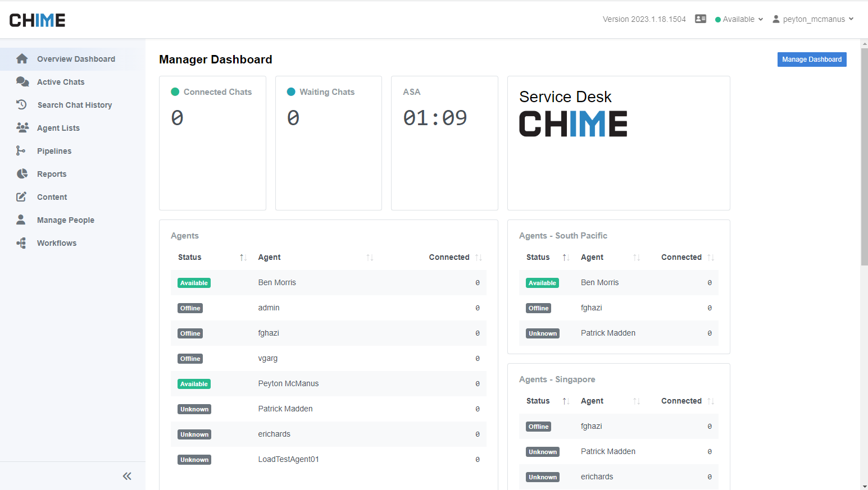This screenshot has height=490, width=868.
Task: Click the Workflows diagram icon
Action: (x=21, y=243)
